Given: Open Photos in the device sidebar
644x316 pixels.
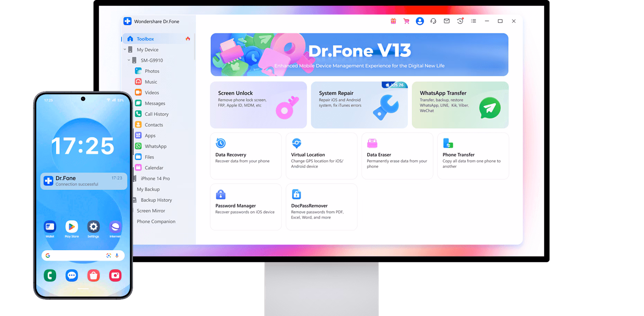Looking at the screenshot, I should tap(152, 71).
